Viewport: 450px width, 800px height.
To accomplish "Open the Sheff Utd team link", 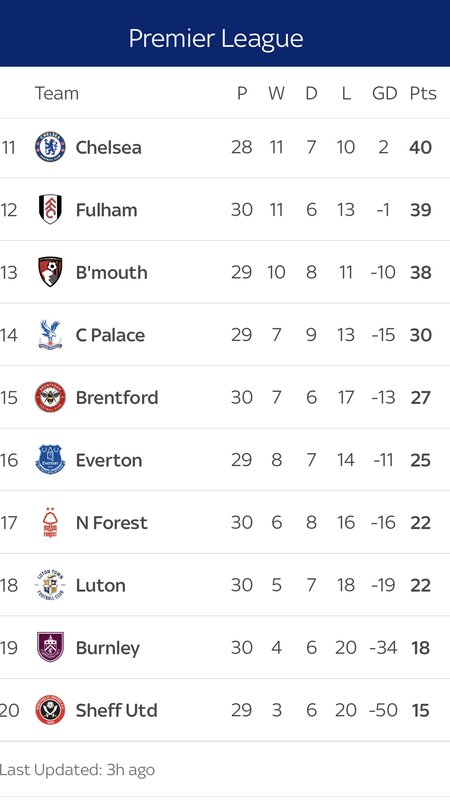I will [116, 710].
